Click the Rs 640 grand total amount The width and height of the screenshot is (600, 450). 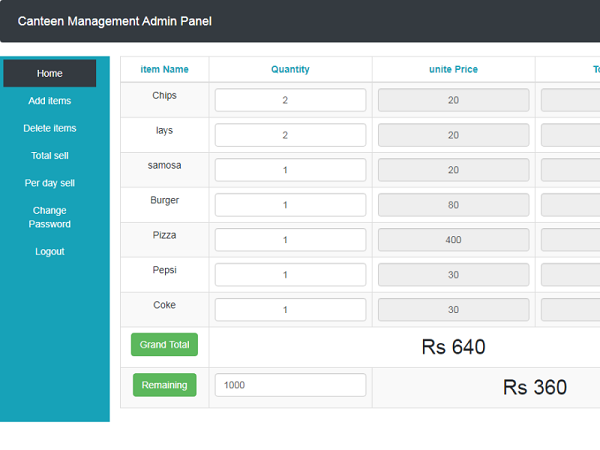click(453, 347)
